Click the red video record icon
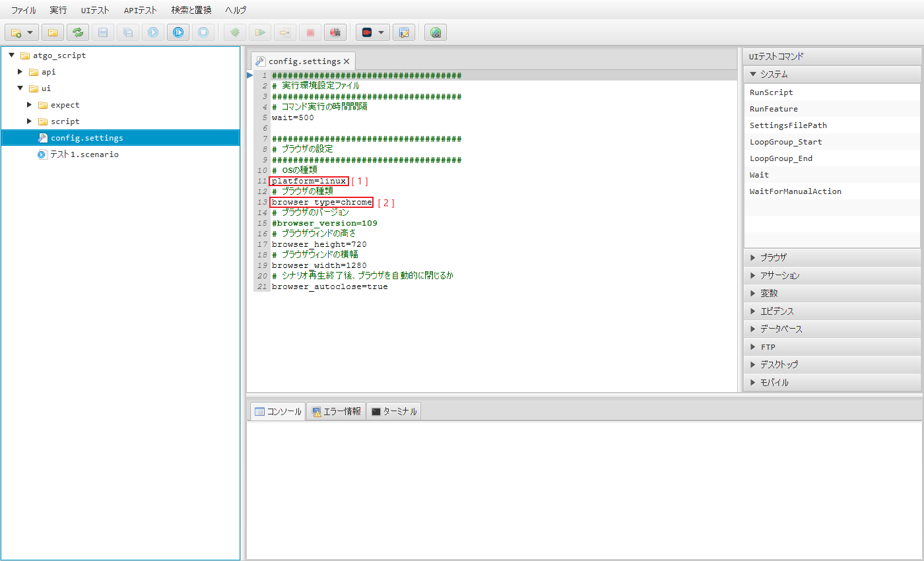This screenshot has width=924, height=561. tap(367, 32)
